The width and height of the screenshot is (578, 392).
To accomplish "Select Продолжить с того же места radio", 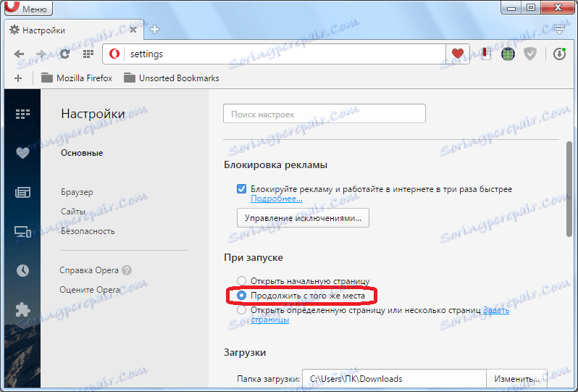I will click(x=241, y=296).
